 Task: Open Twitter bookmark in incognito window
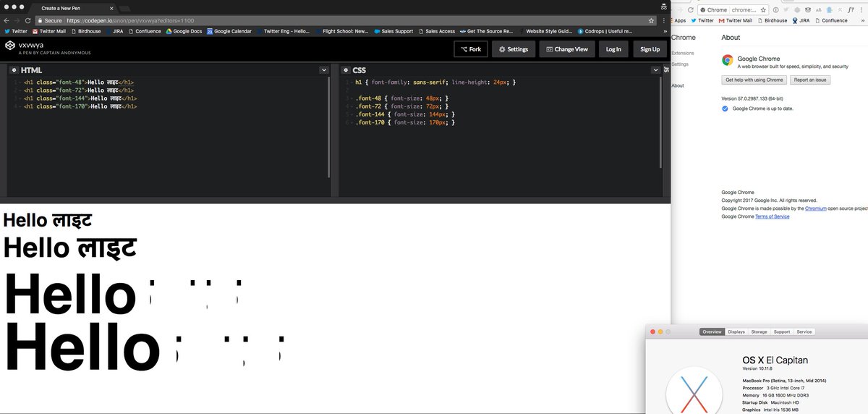pyautogui.click(x=16, y=31)
